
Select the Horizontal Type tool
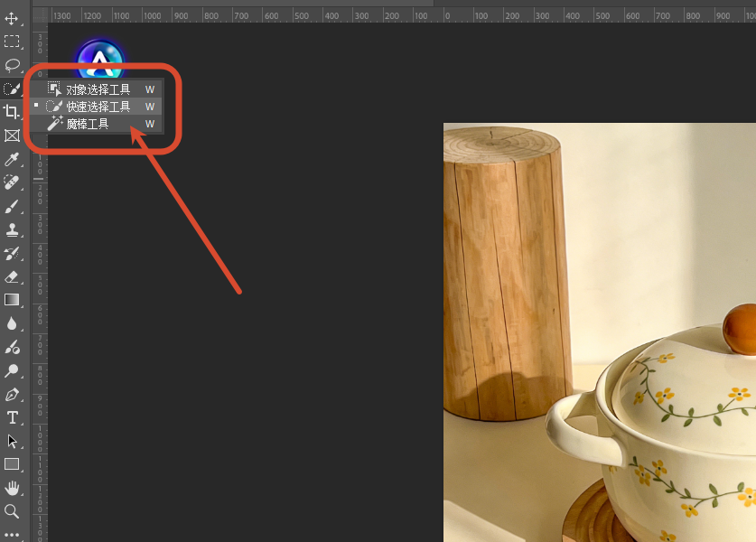click(x=12, y=417)
